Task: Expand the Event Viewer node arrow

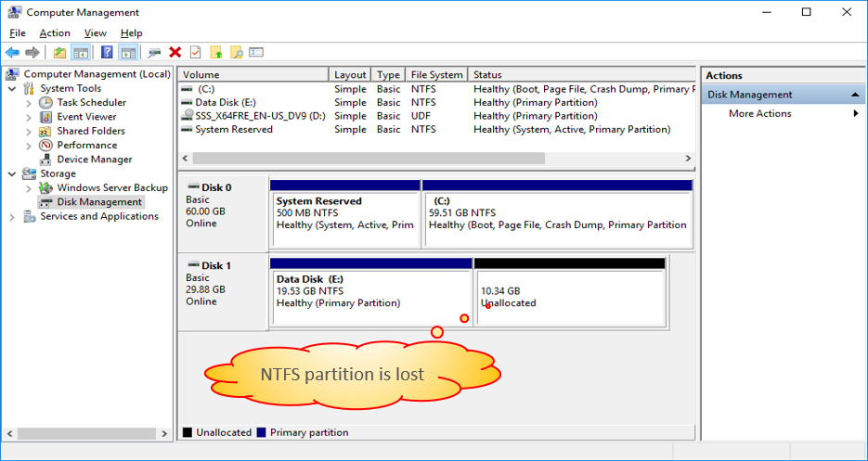Action: point(29,117)
